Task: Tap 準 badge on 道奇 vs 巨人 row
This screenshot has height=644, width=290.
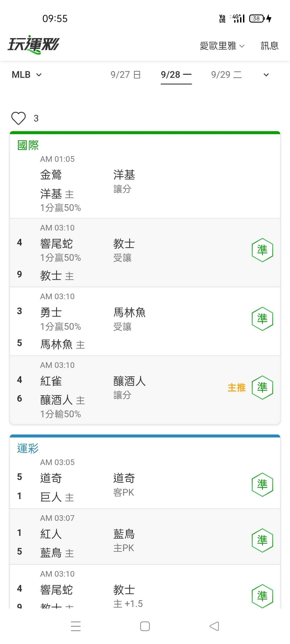Action: coord(262,484)
